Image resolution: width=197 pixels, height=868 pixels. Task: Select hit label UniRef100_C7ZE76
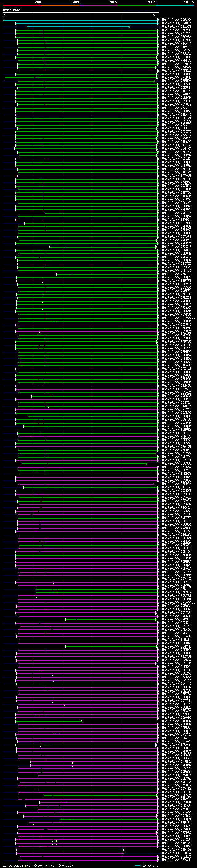(x=177, y=857)
